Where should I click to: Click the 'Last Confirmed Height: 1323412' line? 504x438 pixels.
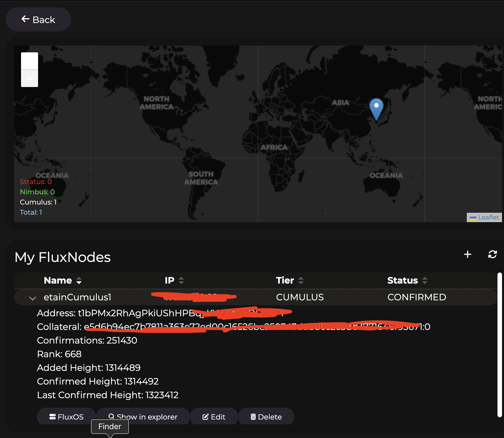click(108, 395)
